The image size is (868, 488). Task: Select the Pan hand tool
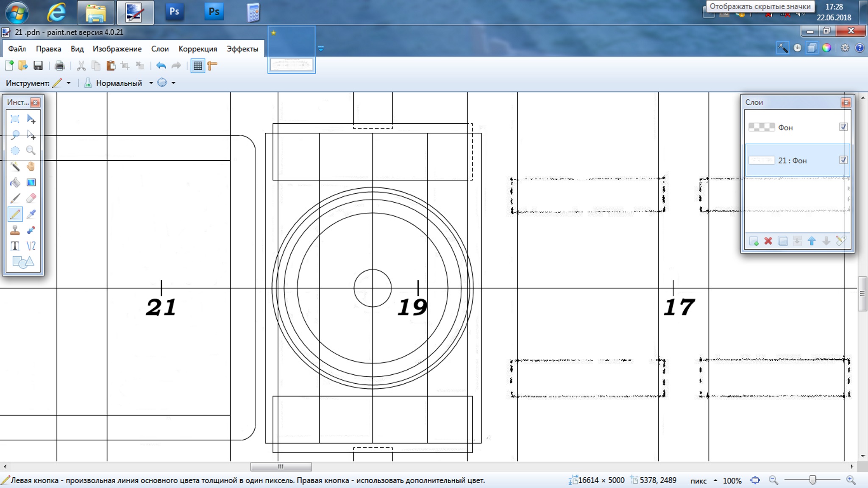31,166
